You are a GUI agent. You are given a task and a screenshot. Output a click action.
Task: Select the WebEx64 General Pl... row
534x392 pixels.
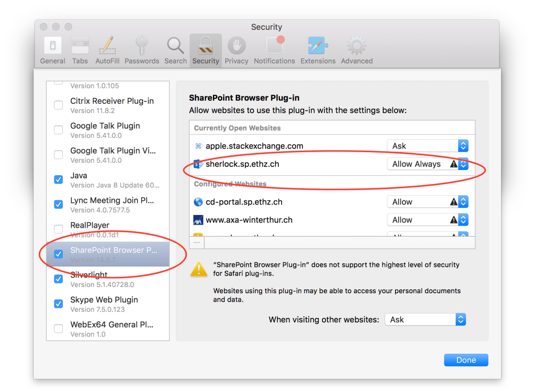(108, 329)
